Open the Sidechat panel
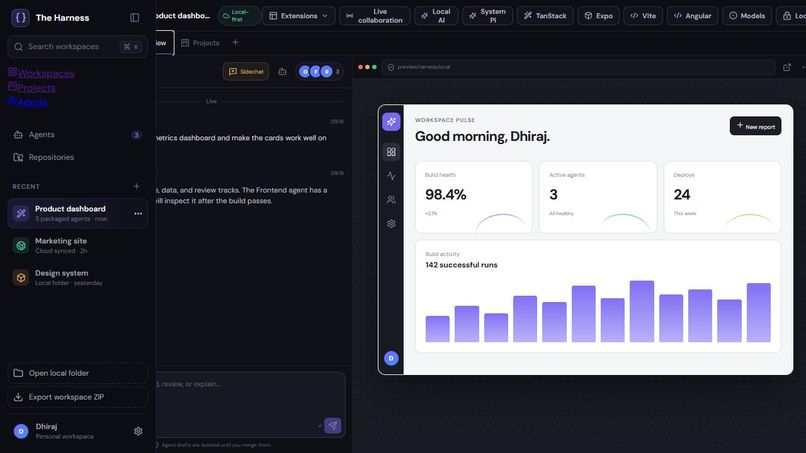Image resolution: width=806 pixels, height=453 pixels. (x=246, y=71)
